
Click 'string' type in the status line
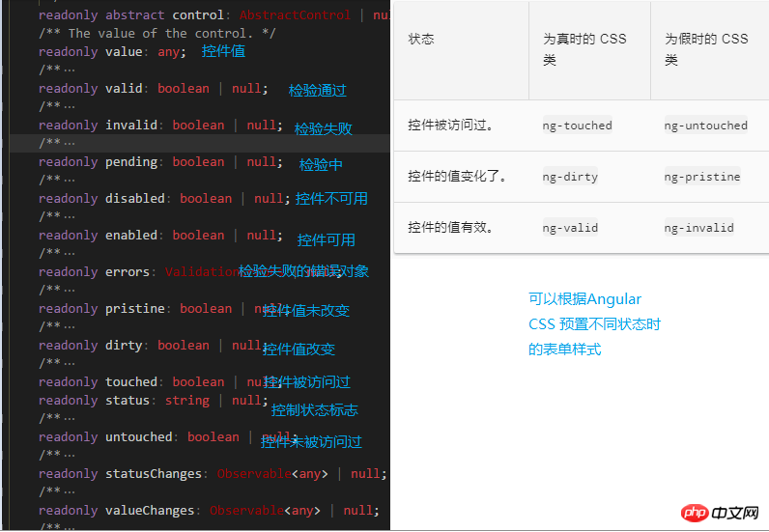[186, 400]
